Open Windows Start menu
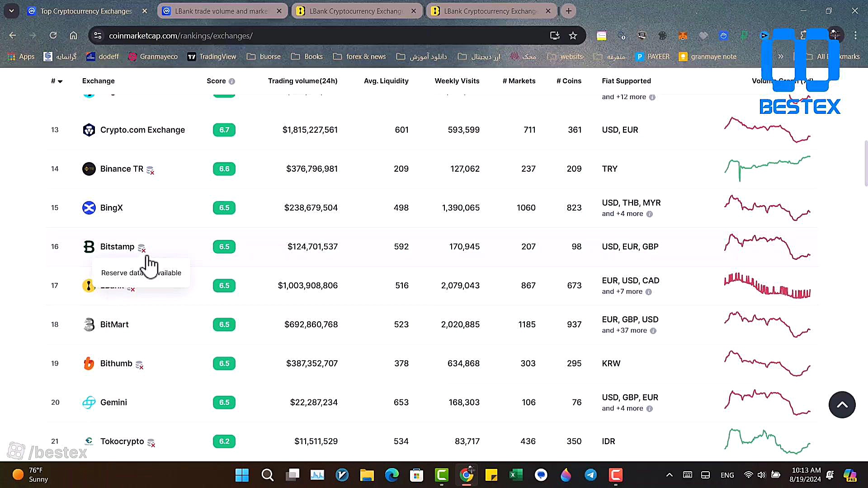 pyautogui.click(x=242, y=475)
